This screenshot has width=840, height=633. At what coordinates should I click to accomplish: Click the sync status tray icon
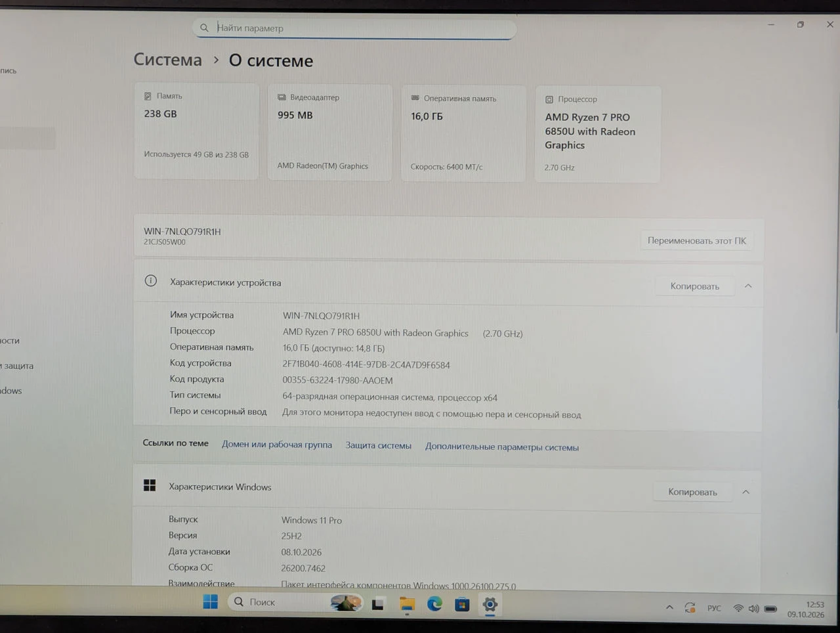point(690,608)
